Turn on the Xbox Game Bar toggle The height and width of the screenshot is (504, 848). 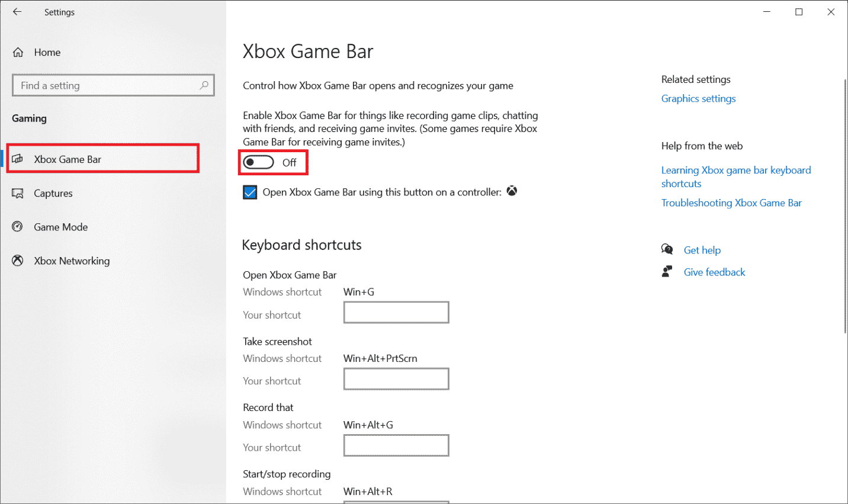[x=259, y=162]
